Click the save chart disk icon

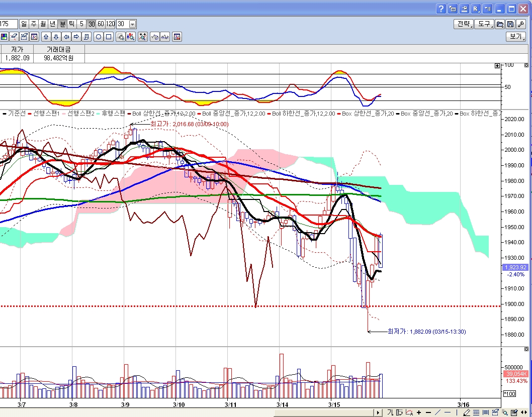pos(510,24)
